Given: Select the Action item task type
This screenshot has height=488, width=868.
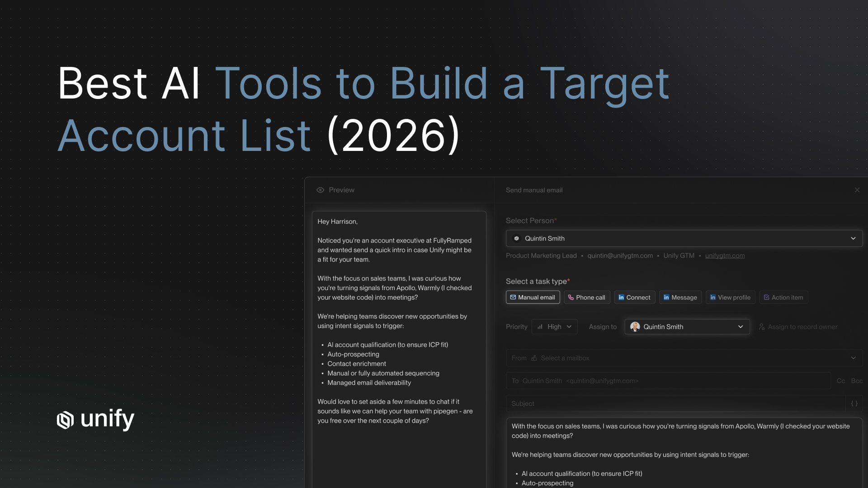Looking at the screenshot, I should click(783, 297).
